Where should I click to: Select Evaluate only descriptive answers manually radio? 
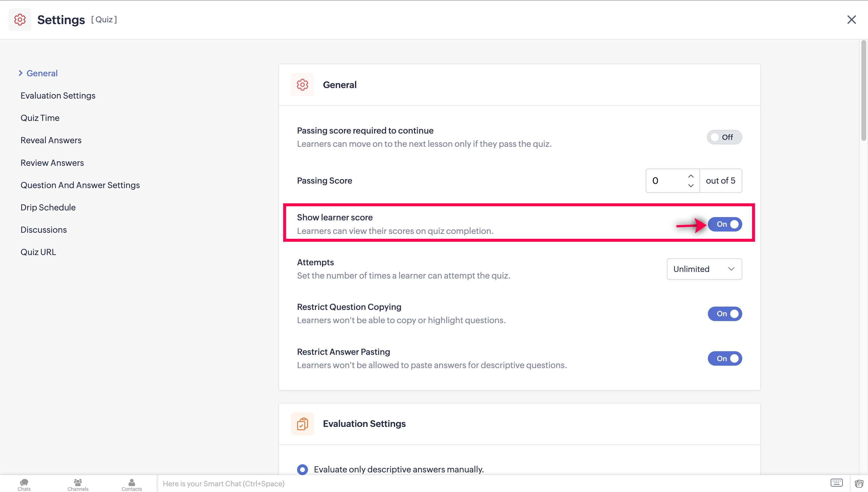point(302,469)
